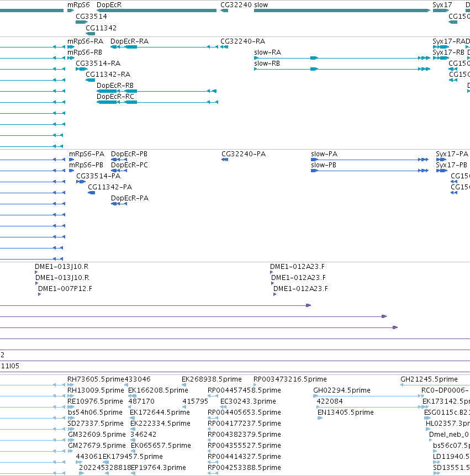Click protein DopEcR-PA
470x476 pixels.
coord(130,198)
